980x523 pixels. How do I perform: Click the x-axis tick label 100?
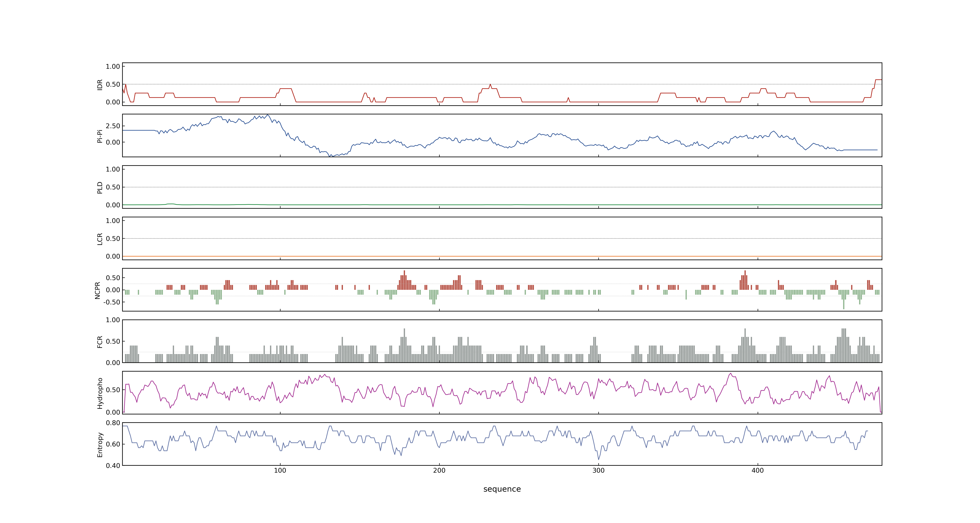[x=280, y=470]
